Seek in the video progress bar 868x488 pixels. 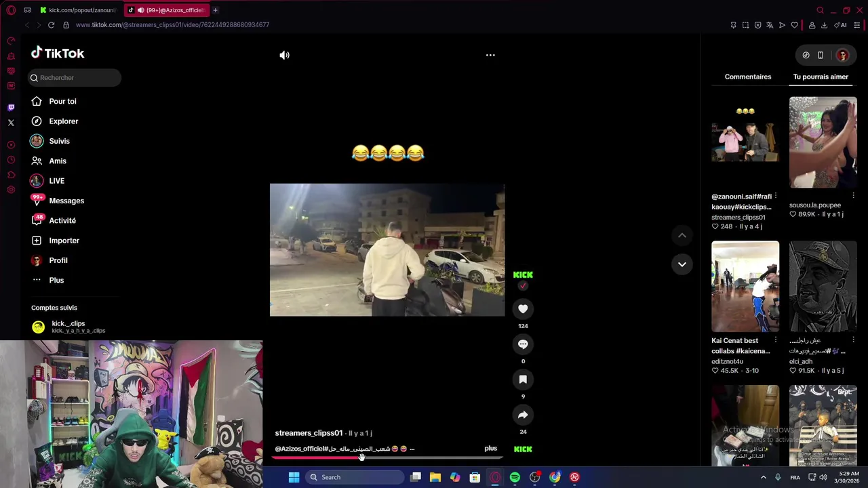387,457
